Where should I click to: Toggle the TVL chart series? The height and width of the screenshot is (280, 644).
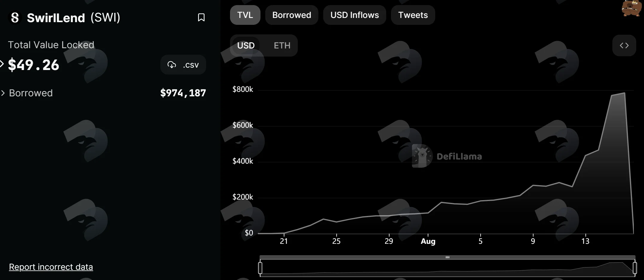tap(245, 15)
